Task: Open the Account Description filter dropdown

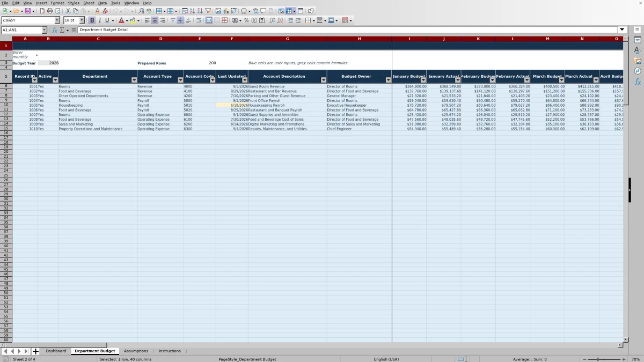Action: [323, 80]
